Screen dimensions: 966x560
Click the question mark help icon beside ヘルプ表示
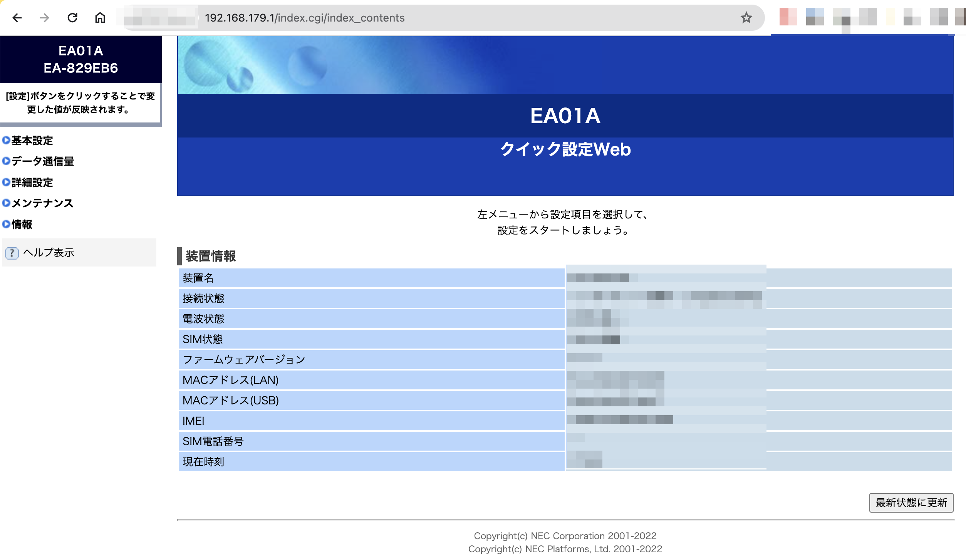pos(12,253)
